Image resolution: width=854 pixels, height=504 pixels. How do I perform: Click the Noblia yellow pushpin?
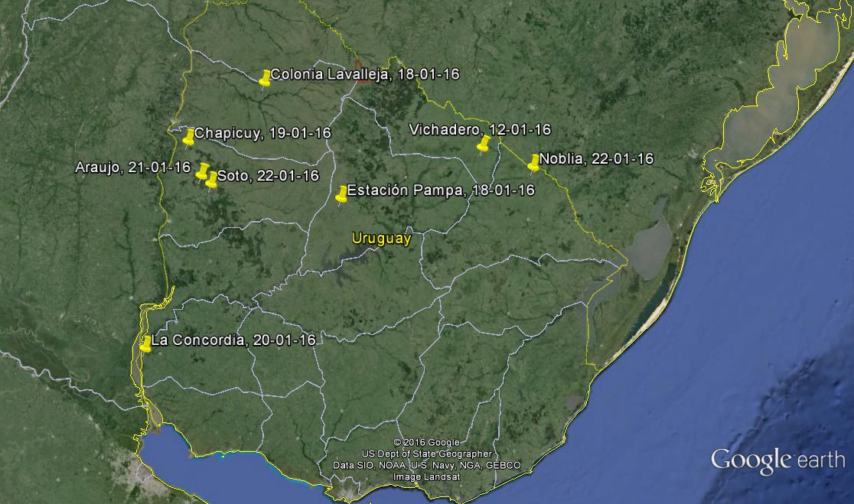533,161
